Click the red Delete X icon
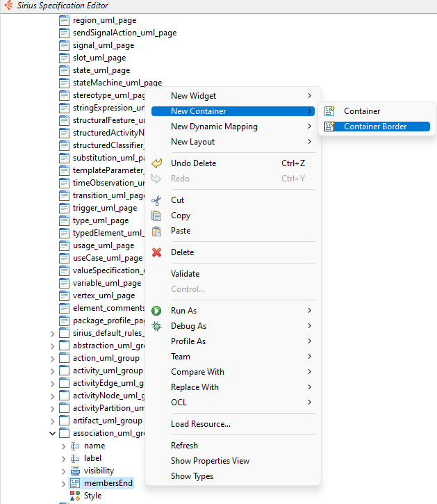The height and width of the screenshot is (504, 437). tap(156, 252)
